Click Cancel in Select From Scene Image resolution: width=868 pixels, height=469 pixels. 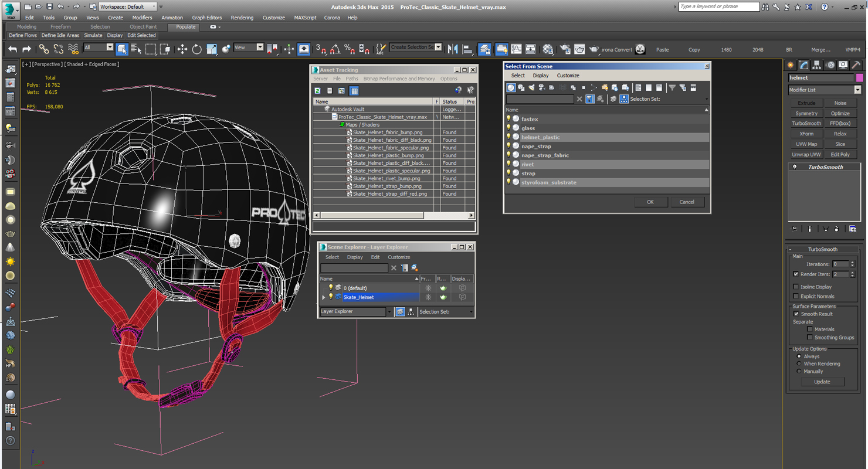(686, 202)
